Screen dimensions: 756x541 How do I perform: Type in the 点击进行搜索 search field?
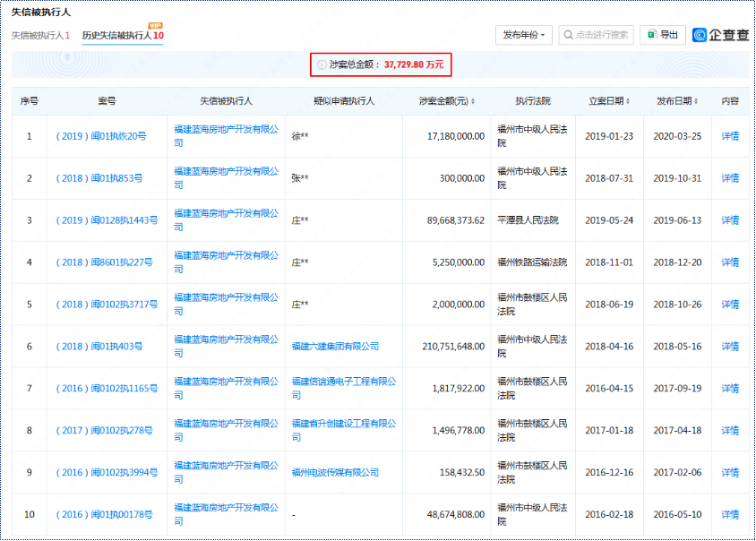click(602, 35)
